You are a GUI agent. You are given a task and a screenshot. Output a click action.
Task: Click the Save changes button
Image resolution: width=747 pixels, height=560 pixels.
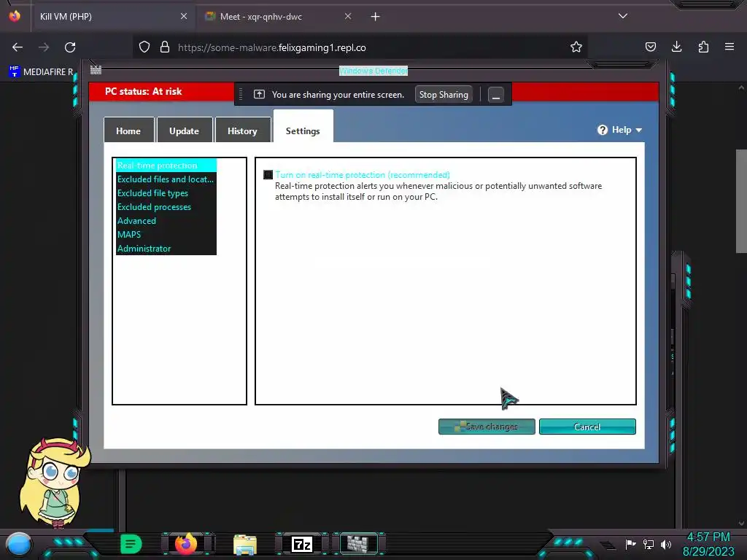point(487,427)
